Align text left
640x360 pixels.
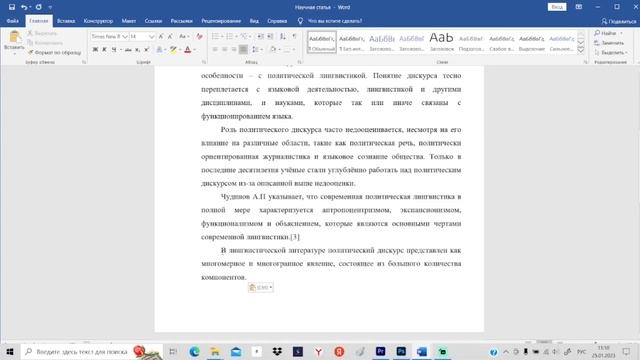click(215, 49)
